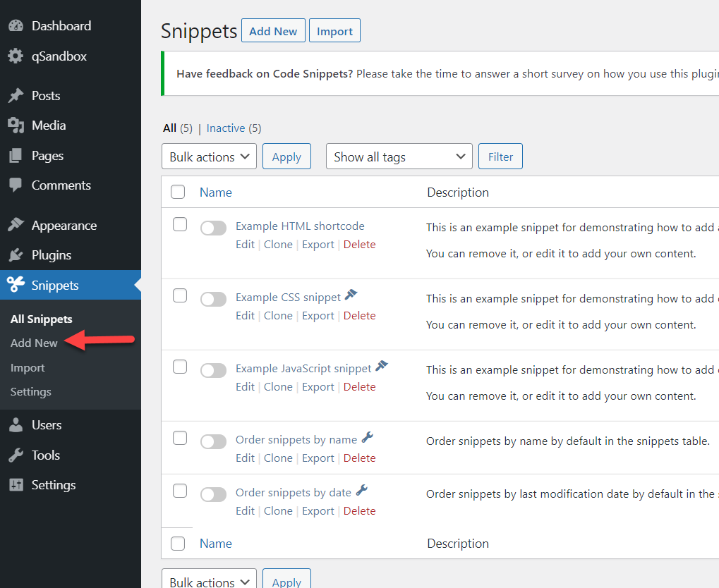Select All Snippets submenu item
The height and width of the screenshot is (588, 719).
click(x=41, y=319)
